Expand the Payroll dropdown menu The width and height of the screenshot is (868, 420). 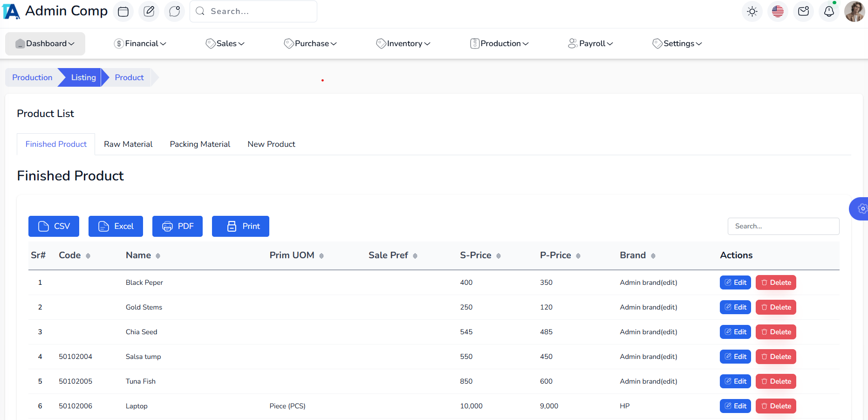pyautogui.click(x=591, y=44)
